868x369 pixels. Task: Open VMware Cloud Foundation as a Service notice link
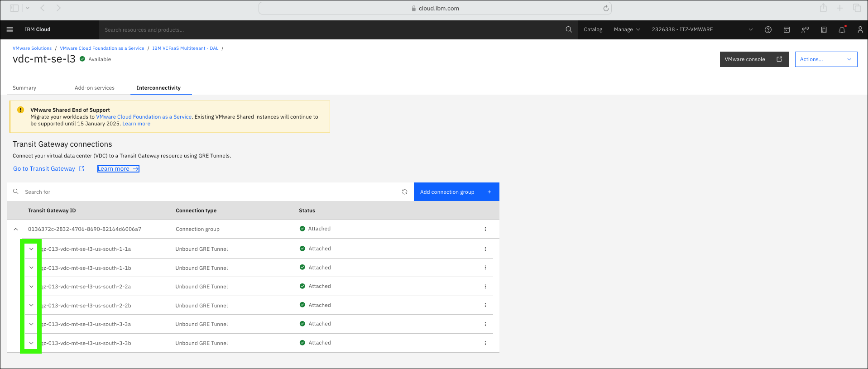144,117
